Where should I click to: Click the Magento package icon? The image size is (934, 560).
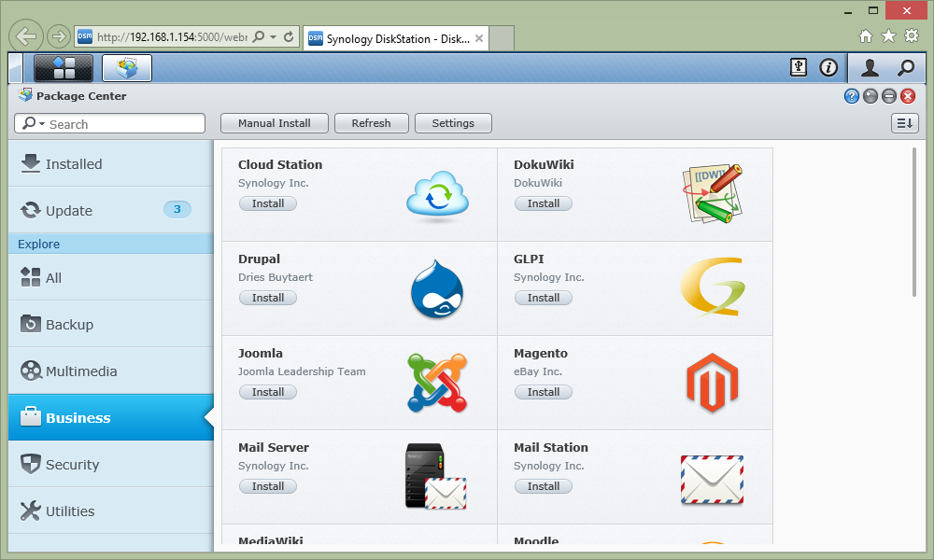click(x=713, y=383)
